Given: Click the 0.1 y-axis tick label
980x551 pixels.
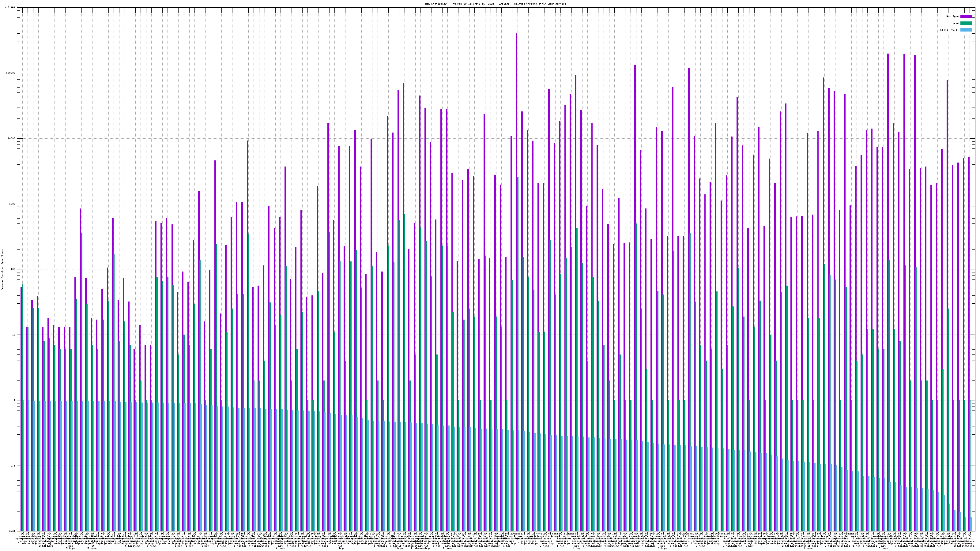Looking at the screenshot, I should pyautogui.click(x=13, y=466).
